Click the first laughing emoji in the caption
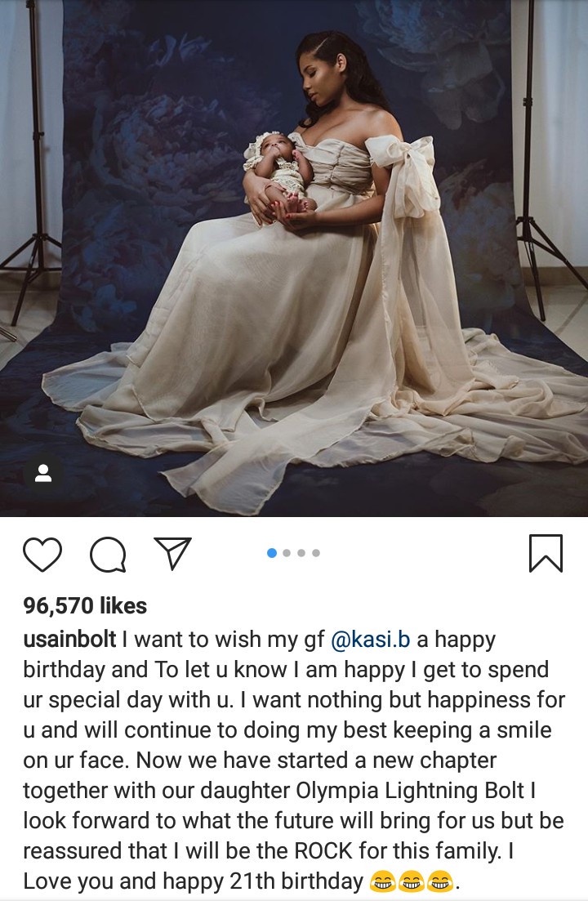 click(381, 881)
